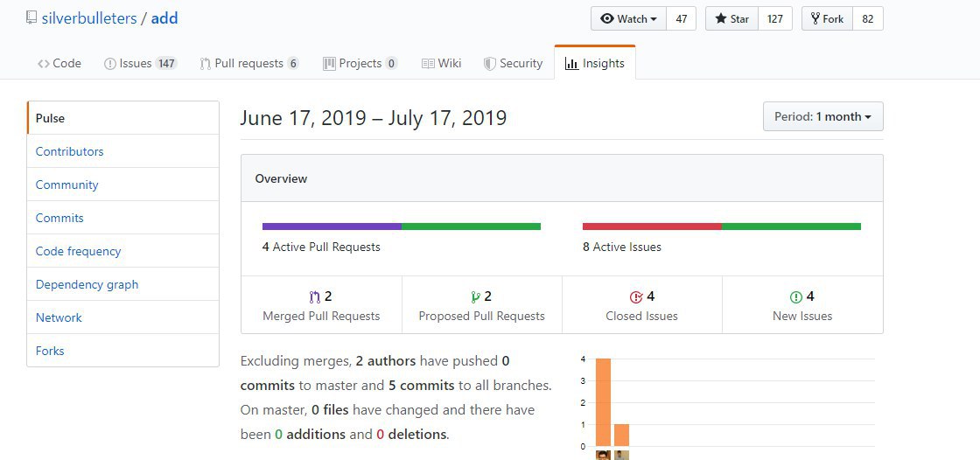Viewport: 980px width, 460px height.
Task: Click the green new issues bar
Action: [791, 227]
